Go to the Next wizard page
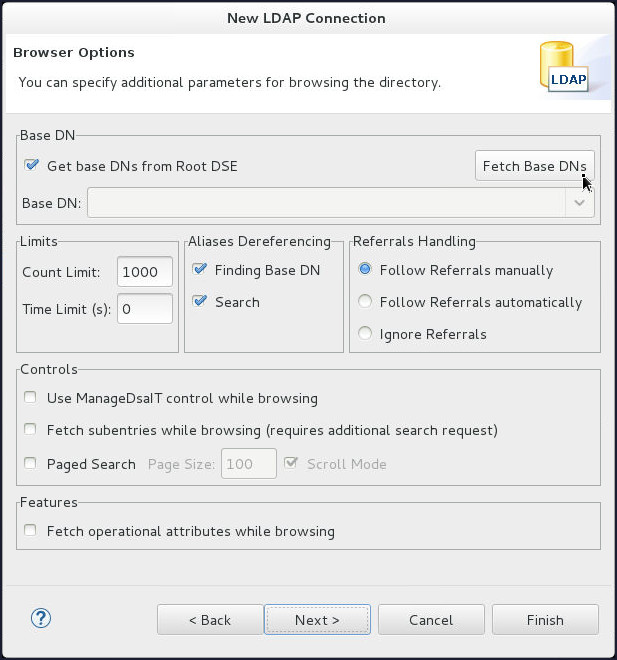 (317, 620)
